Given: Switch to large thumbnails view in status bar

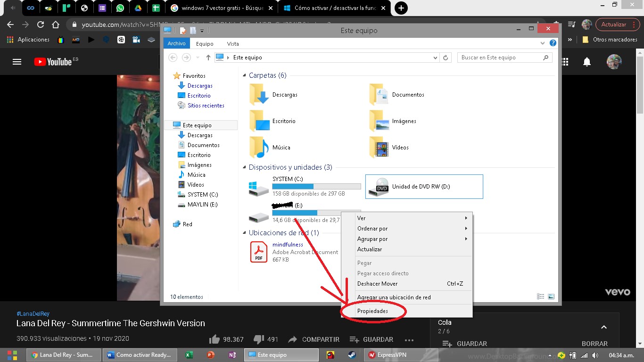Looking at the screenshot, I should (x=551, y=296).
